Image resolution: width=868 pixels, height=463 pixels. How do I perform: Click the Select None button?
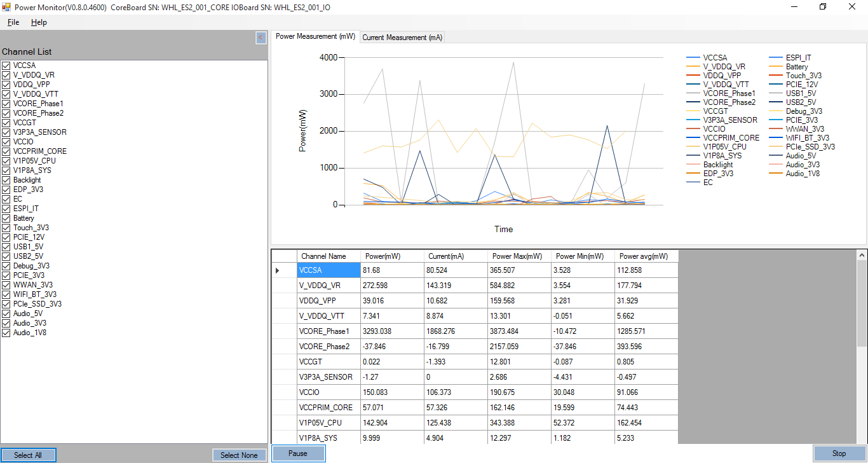point(239,455)
